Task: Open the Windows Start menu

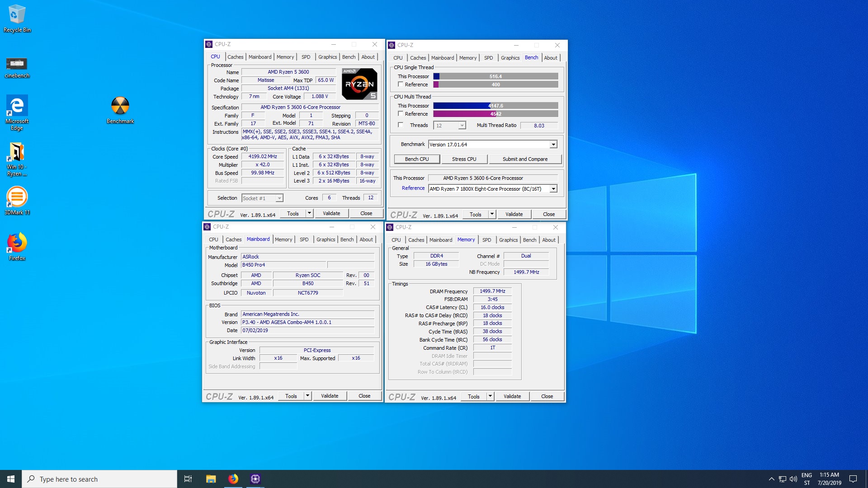Action: coord(11,479)
